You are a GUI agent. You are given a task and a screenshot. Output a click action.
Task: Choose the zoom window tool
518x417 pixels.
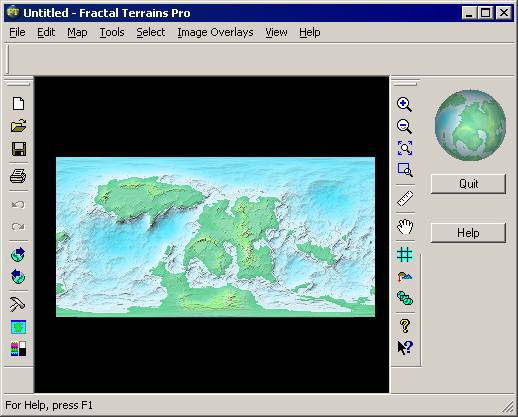(x=405, y=170)
